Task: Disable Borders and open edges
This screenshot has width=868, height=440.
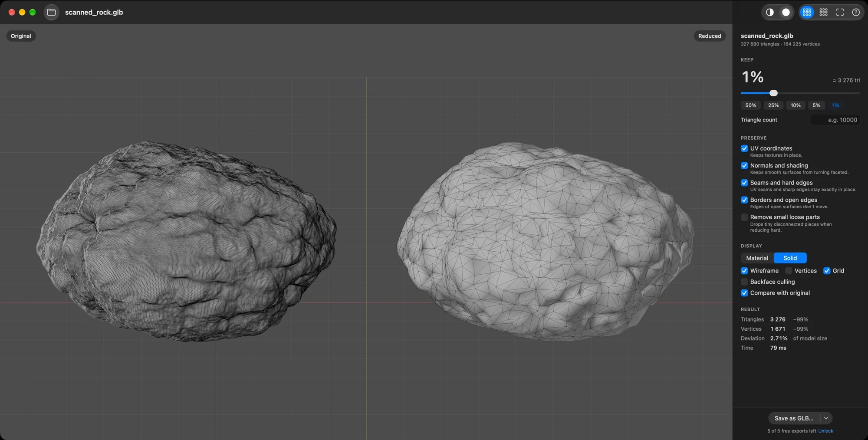Action: [744, 200]
